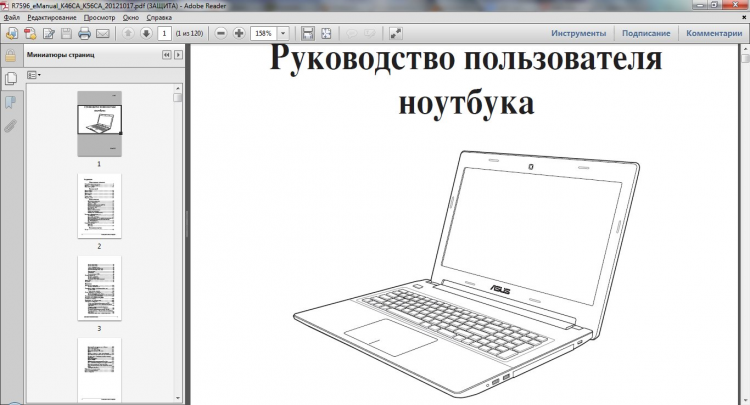Open the bookmarks panel icon
Screen dimensions: 750x405
pos(11,102)
